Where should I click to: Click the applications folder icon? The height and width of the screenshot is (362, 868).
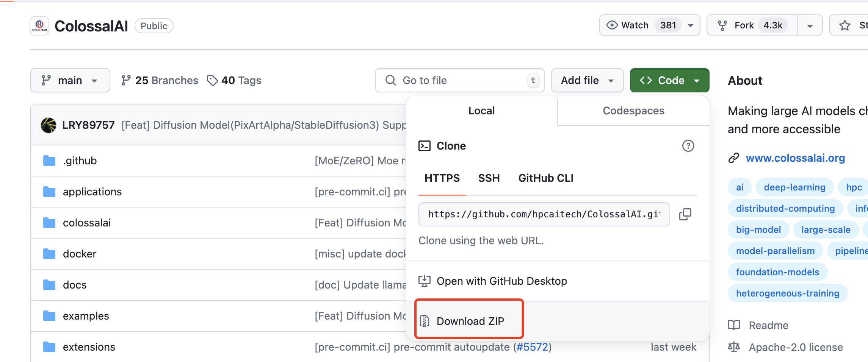[49, 192]
